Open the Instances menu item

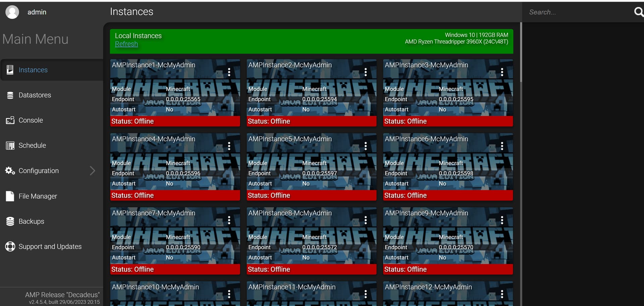coord(52,70)
